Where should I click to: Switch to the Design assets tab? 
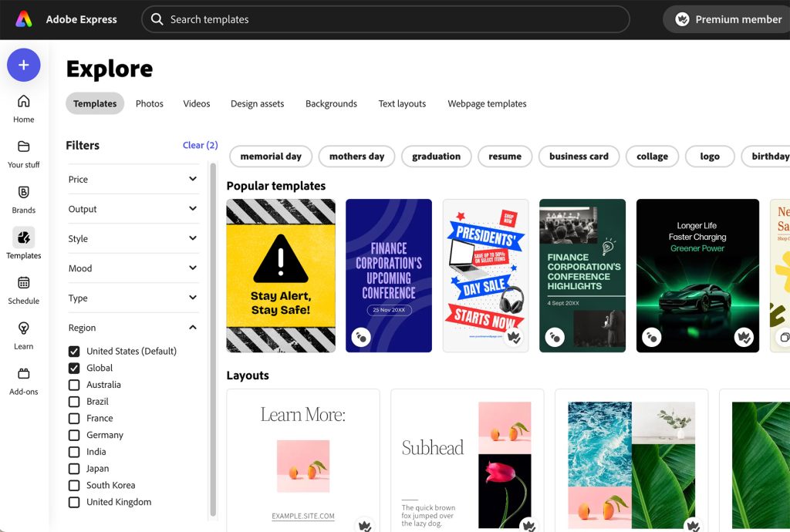[x=258, y=103]
